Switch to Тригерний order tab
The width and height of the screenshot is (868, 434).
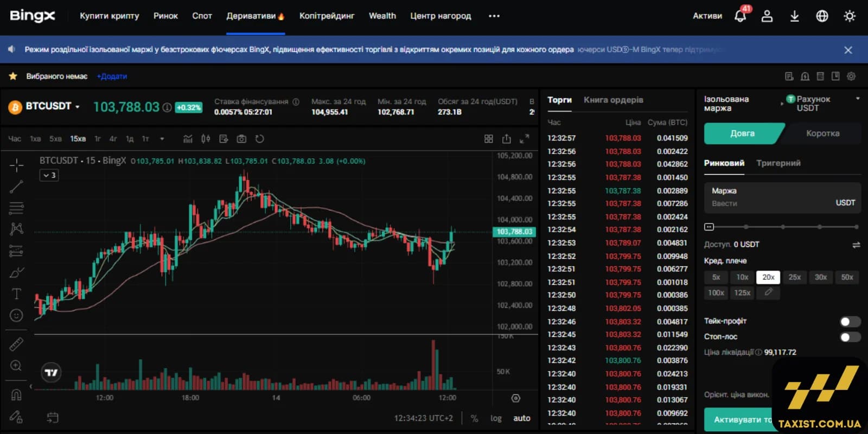coord(778,163)
